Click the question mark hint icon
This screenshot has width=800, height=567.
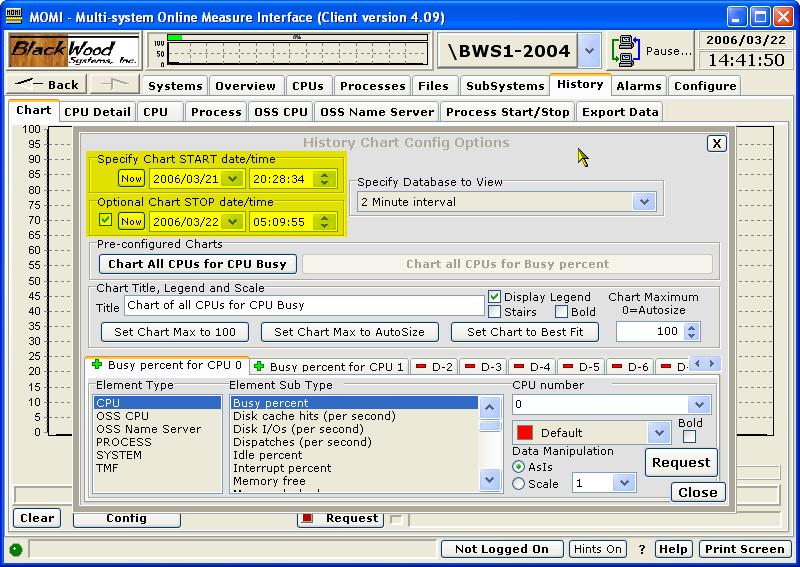(x=642, y=550)
